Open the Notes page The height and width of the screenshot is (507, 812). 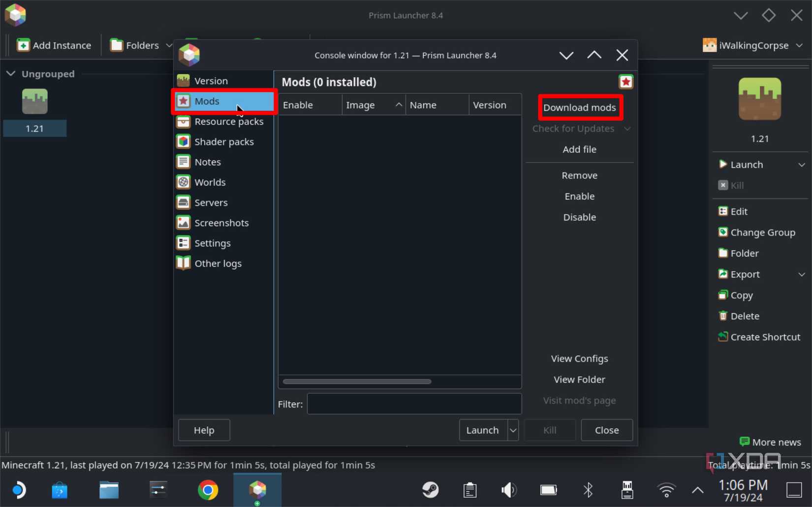coord(224,162)
